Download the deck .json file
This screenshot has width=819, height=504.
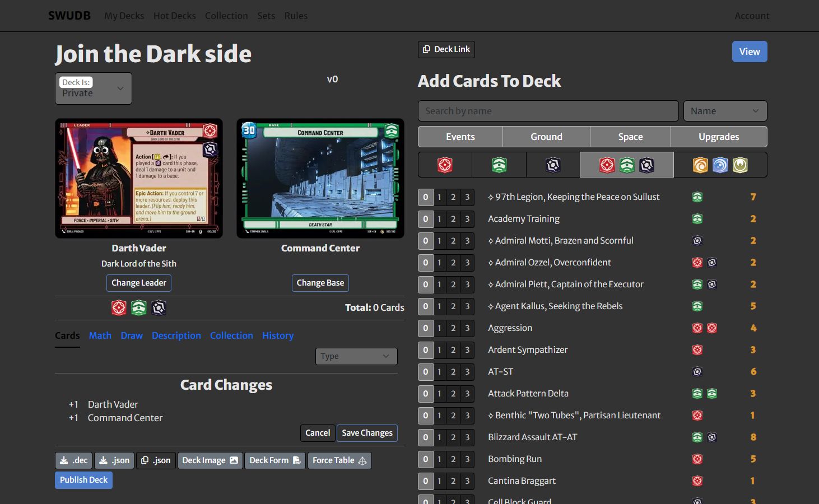click(114, 460)
